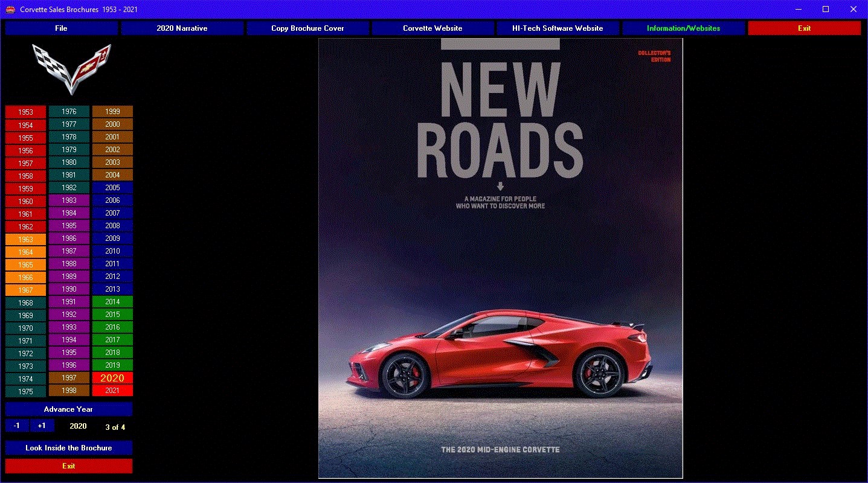Image resolution: width=868 pixels, height=483 pixels.
Task: Go back one year with -1
Action: coord(17,426)
